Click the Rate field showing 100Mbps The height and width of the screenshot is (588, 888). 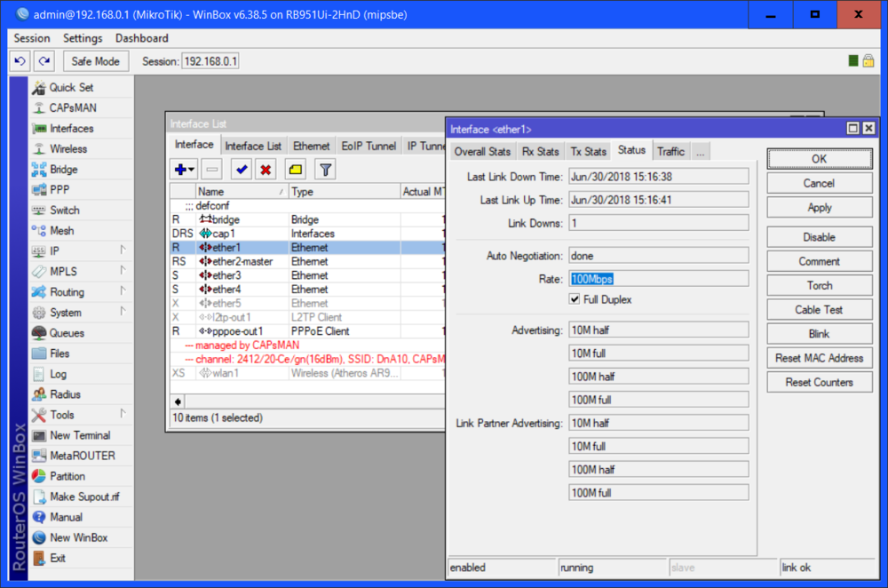[659, 279]
